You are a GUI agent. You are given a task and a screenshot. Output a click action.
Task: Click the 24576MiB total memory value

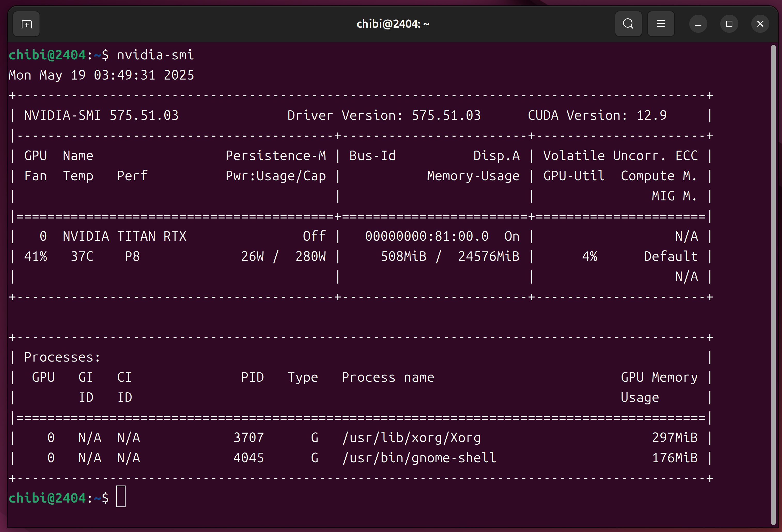click(489, 256)
